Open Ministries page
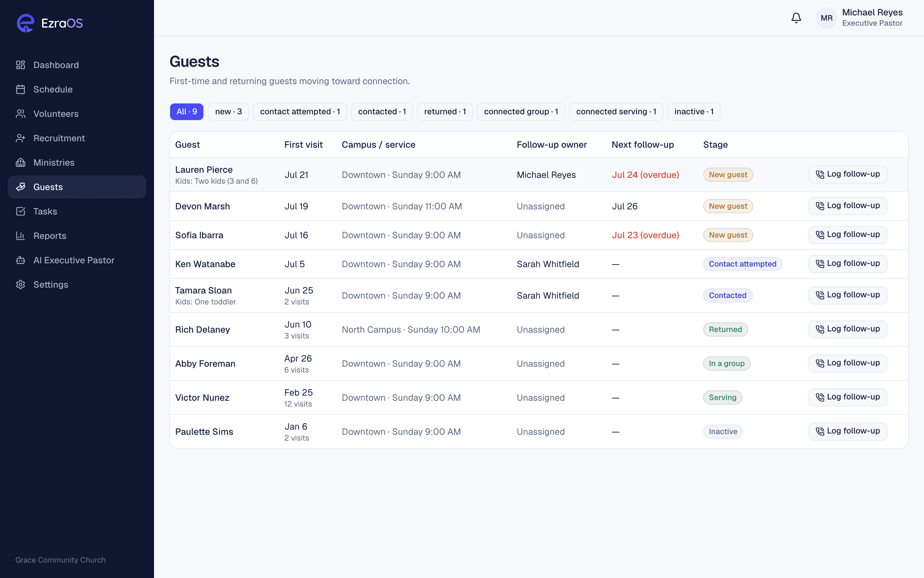 pos(77,163)
